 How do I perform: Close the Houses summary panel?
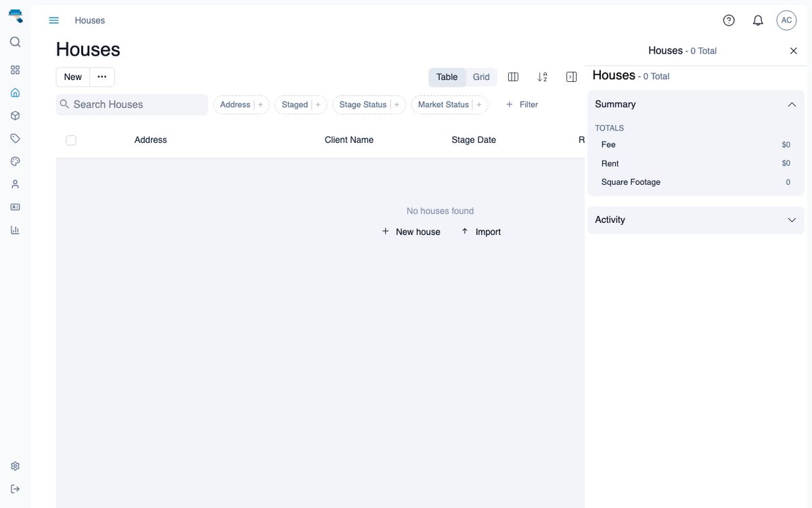pos(794,51)
